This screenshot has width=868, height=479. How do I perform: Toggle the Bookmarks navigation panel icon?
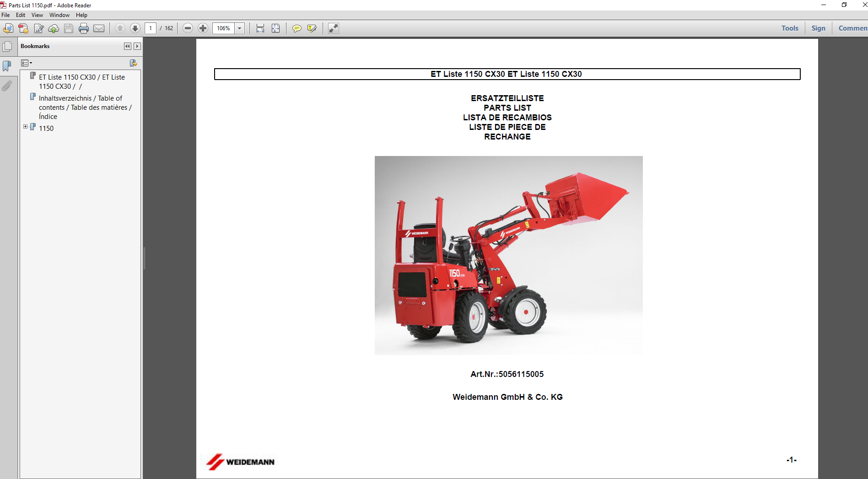pos(7,66)
